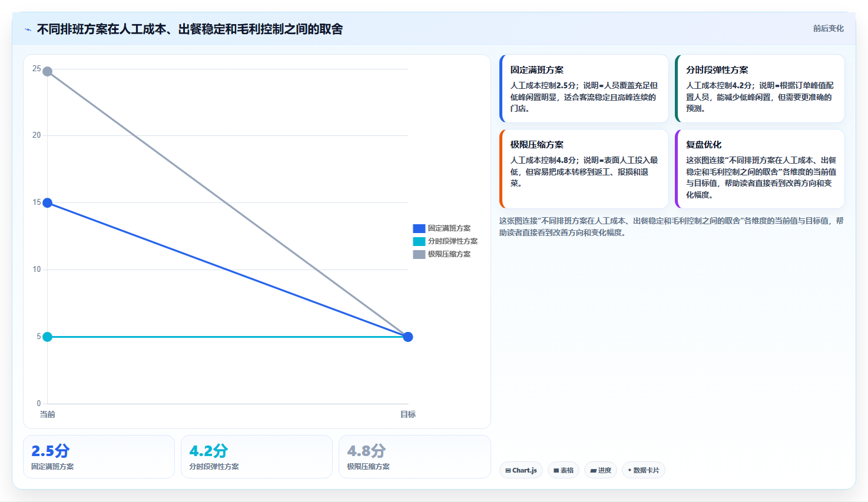Screen dimensions: 868x502
Task: Toggle 极限压缩方案 legend gray swatch
Action: pos(419,254)
